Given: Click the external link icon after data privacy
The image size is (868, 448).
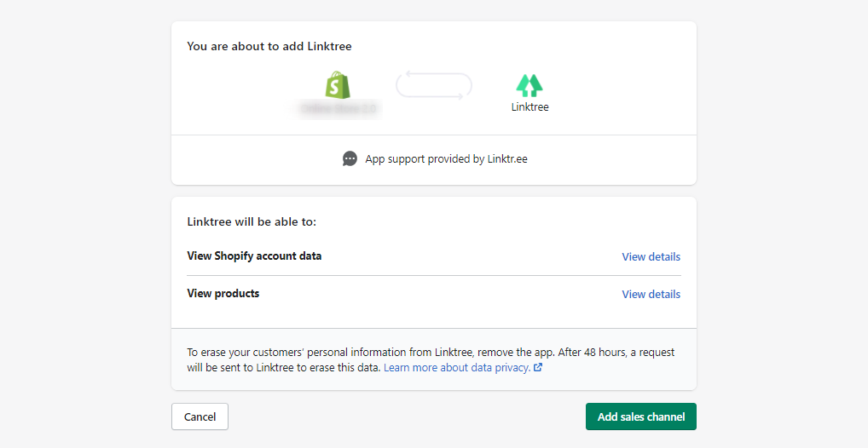Looking at the screenshot, I should click(537, 367).
